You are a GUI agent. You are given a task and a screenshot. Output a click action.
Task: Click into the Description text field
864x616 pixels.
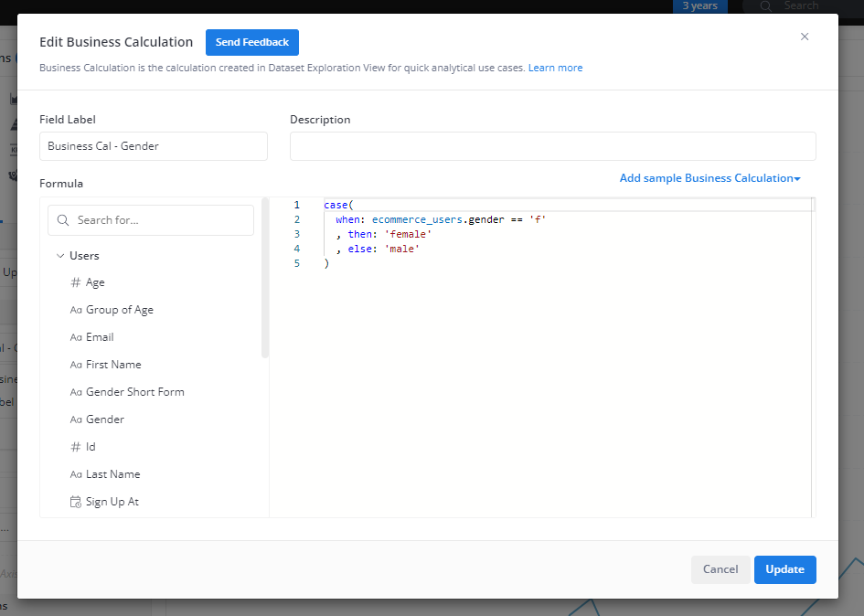point(552,146)
